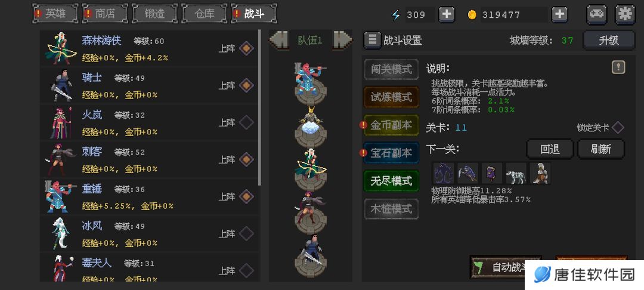Select the 金币副本 mode
The height and width of the screenshot is (290, 644).
[x=391, y=125]
